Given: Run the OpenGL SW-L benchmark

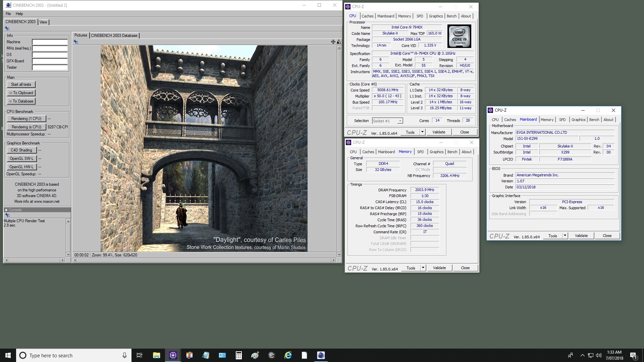Looking at the screenshot, I should click(x=21, y=159).
